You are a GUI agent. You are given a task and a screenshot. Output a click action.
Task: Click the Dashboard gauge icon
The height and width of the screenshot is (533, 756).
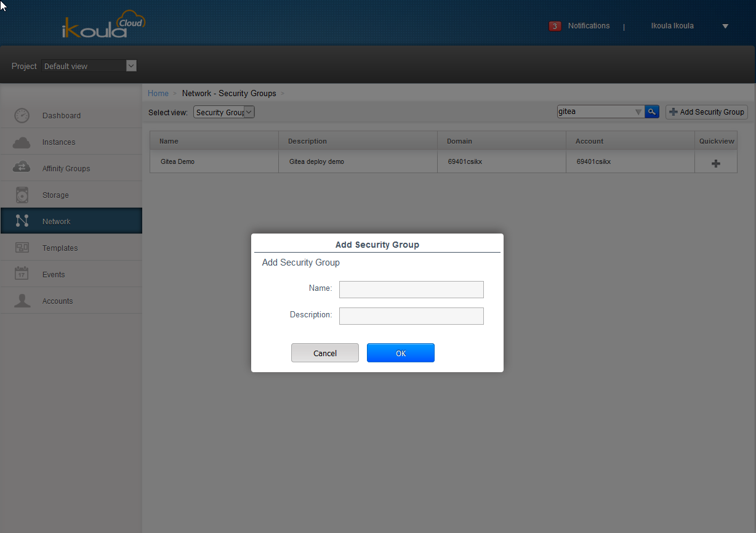[22, 115]
